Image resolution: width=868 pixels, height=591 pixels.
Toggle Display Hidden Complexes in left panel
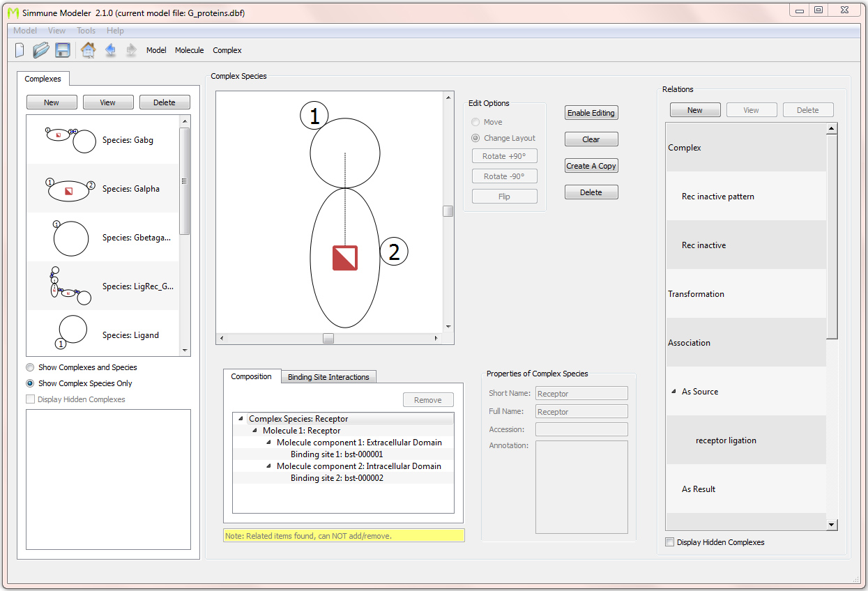(x=30, y=399)
